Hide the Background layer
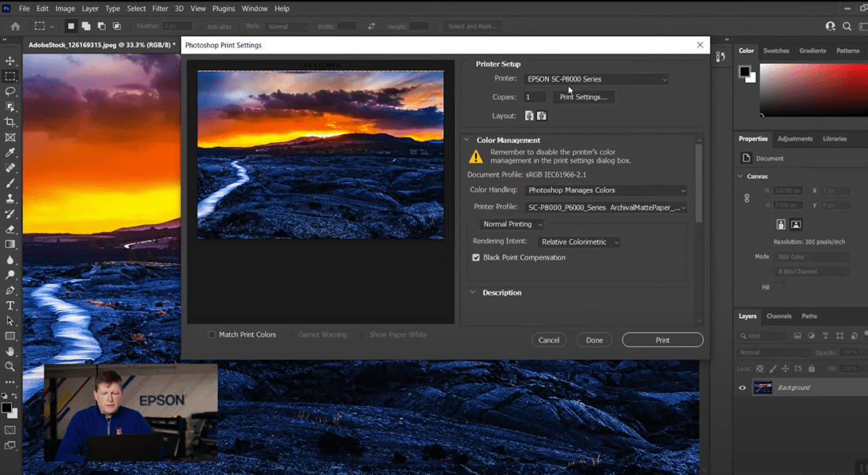The width and height of the screenshot is (868, 475). (742, 387)
